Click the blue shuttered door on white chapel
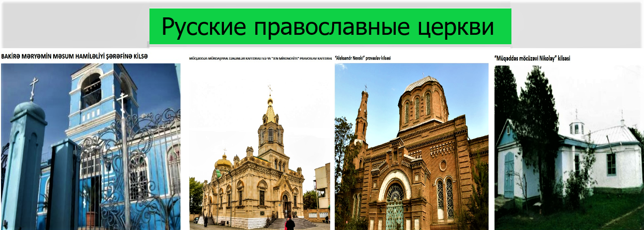Screen dimensions: 644x230 [x=509, y=175]
